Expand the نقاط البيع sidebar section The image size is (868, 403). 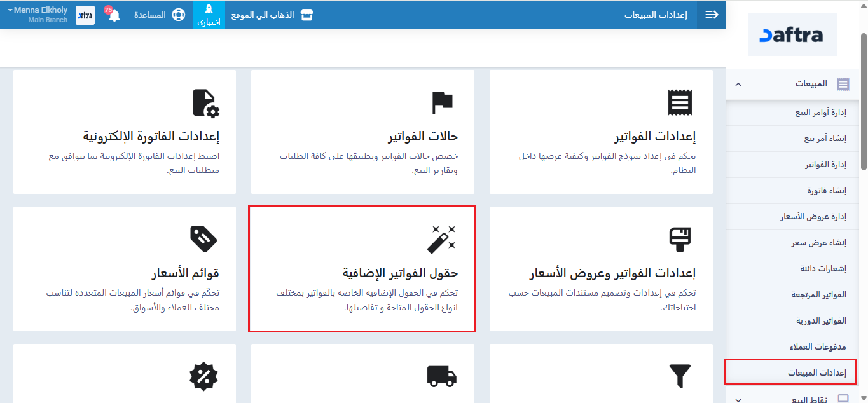point(738,399)
